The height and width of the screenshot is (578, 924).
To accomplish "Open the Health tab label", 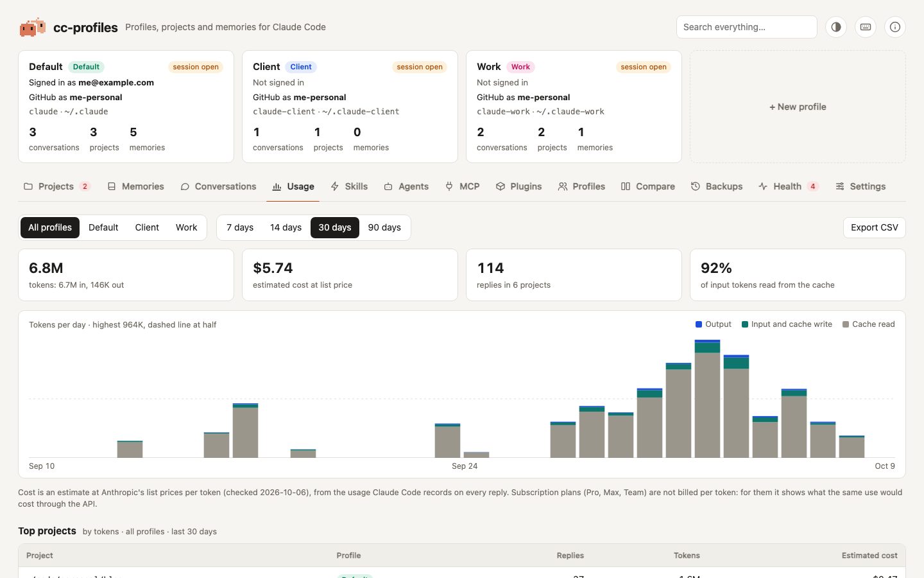I will 787,186.
